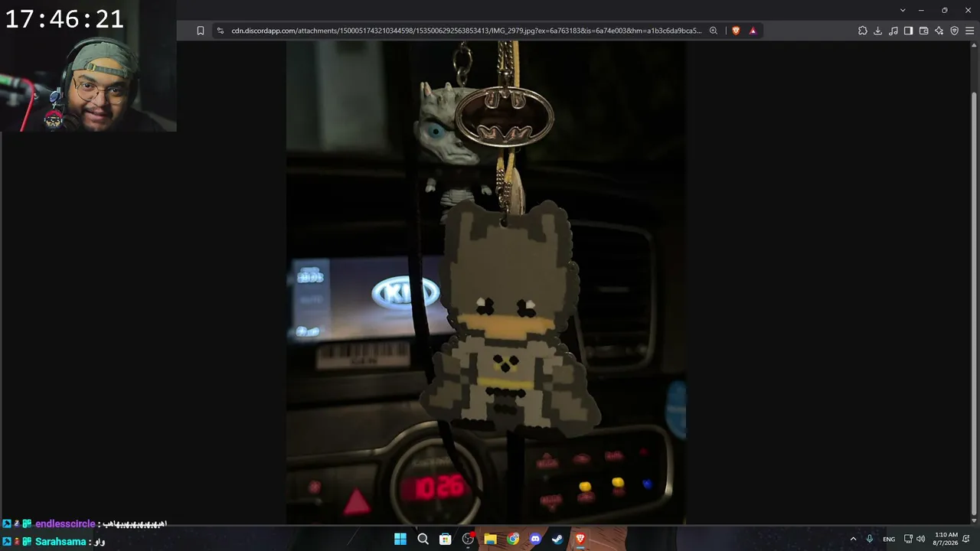Open File Explorer from the taskbar
This screenshot has height=551, width=980.
(x=490, y=540)
